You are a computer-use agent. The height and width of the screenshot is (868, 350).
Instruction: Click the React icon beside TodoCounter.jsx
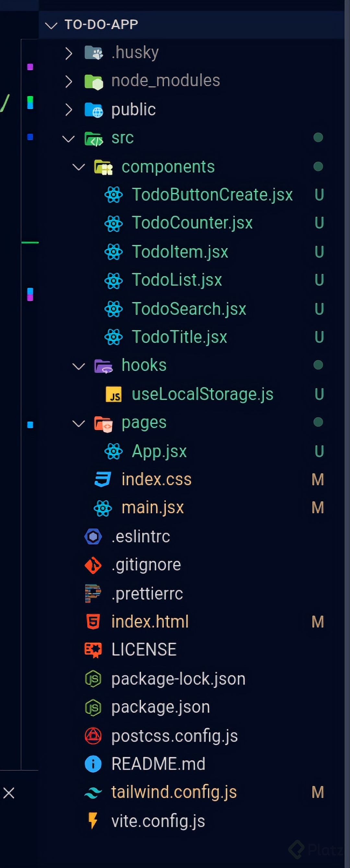[x=113, y=223]
